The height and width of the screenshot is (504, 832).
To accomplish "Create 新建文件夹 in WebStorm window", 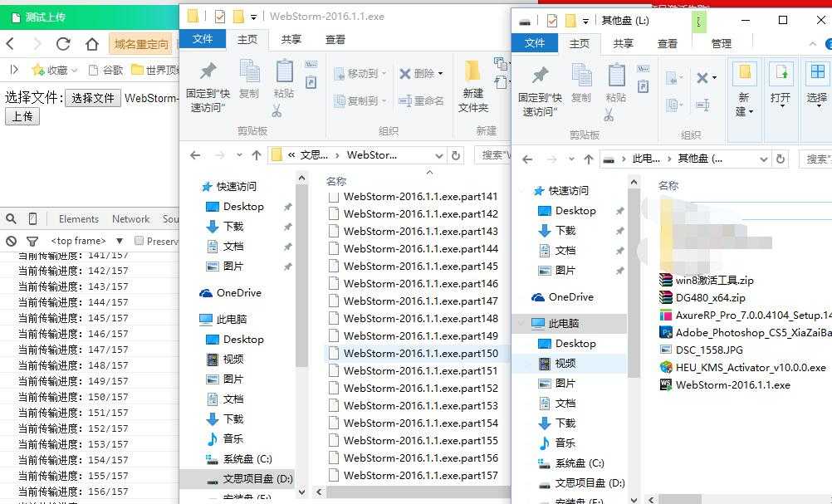I will 472,86.
